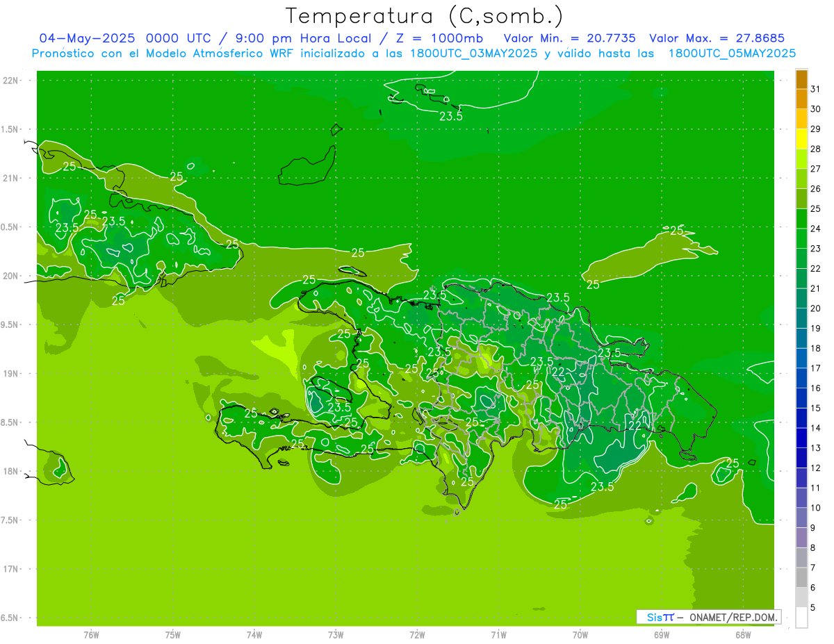Click legend value '31'
Viewport: 834px width, 644px height.
[x=815, y=89]
